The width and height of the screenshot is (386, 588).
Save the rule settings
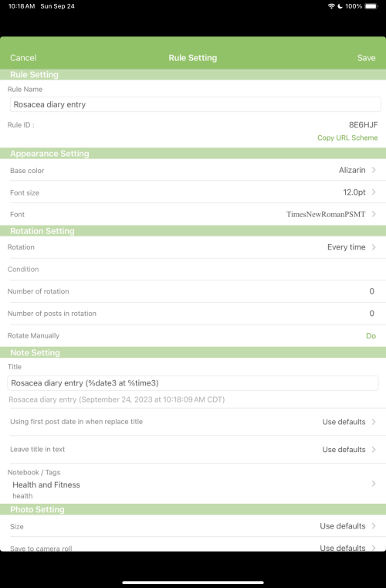[x=366, y=58]
